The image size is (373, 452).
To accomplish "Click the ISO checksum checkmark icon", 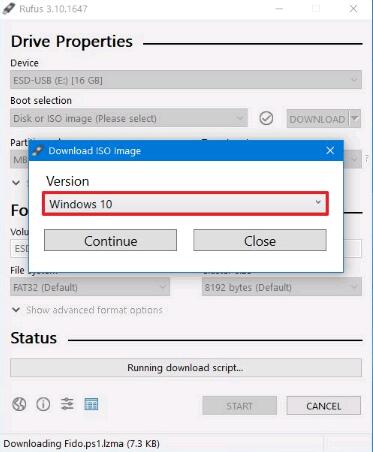I will [x=266, y=118].
